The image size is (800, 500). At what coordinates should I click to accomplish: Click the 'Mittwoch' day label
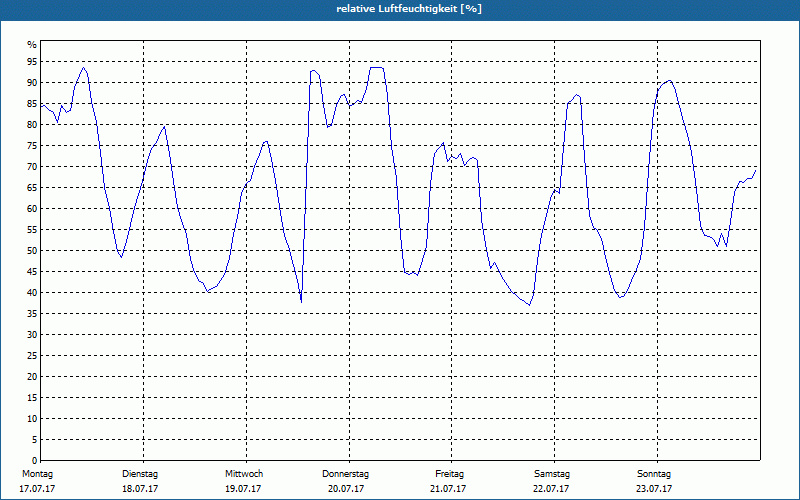coord(244,474)
